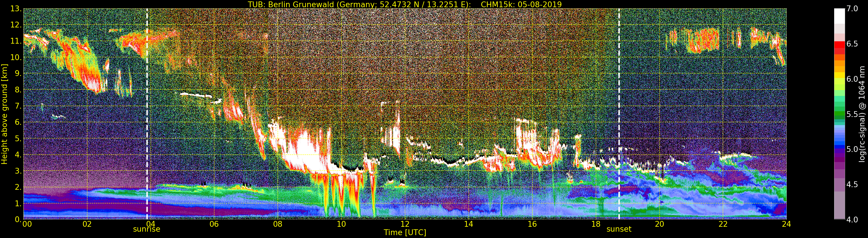Click the time axis tick '08'
Screen dimensions: 868x238
[278, 224]
